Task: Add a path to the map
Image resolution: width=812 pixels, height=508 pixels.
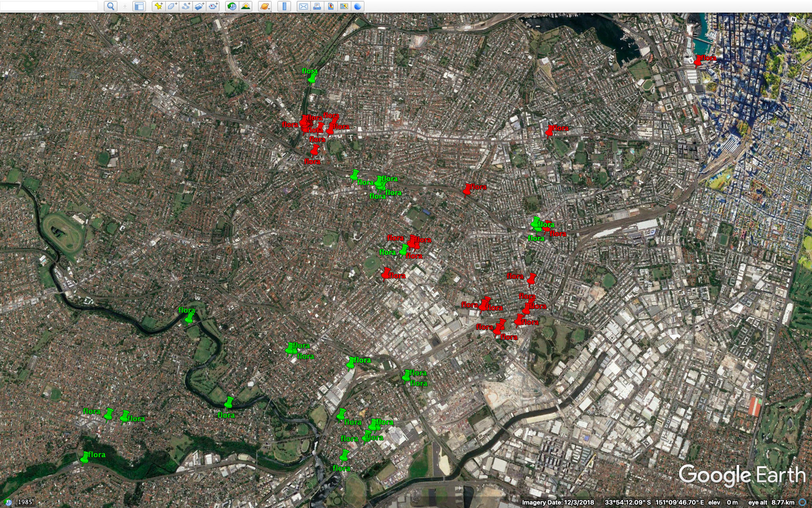Action: click(186, 6)
